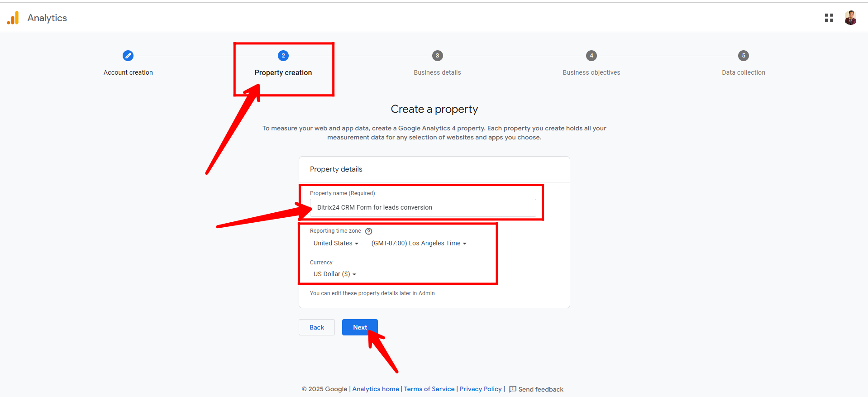The width and height of the screenshot is (868, 397).
Task: Click the Next button
Action: [360, 327]
